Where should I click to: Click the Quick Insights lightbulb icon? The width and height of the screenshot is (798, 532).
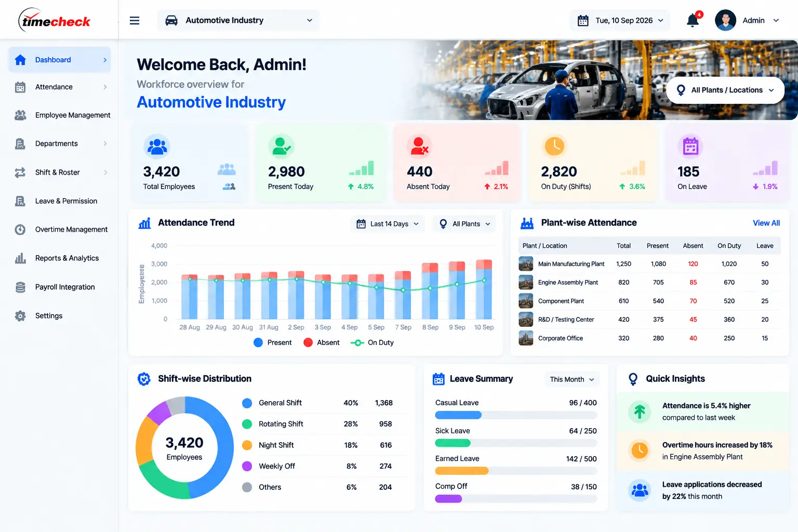(x=633, y=379)
